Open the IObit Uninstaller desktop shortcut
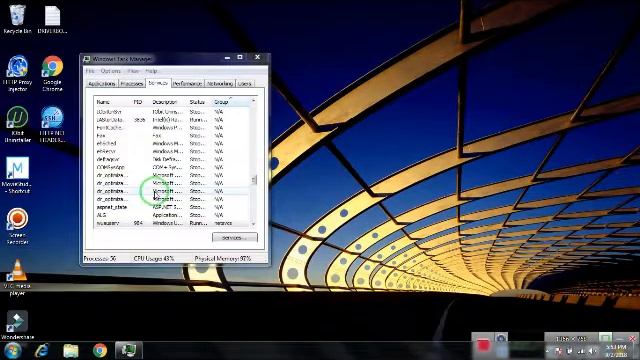Viewport: 640px width, 360px height. [x=17, y=124]
